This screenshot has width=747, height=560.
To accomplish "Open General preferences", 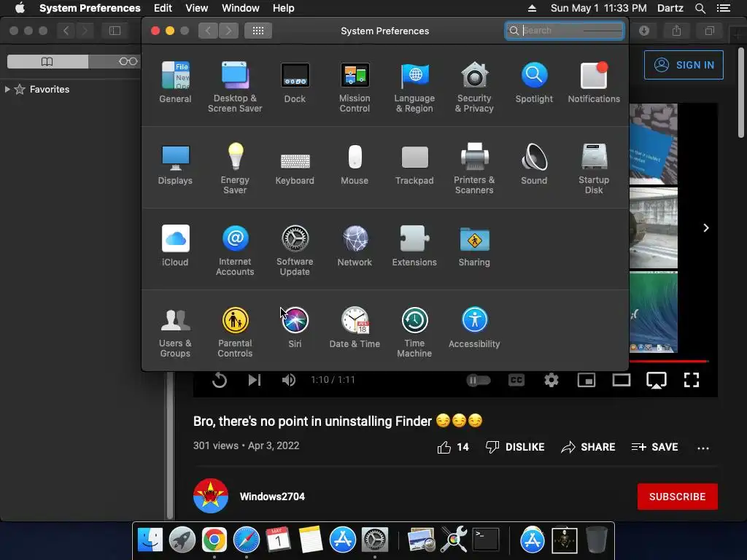I will point(175,82).
